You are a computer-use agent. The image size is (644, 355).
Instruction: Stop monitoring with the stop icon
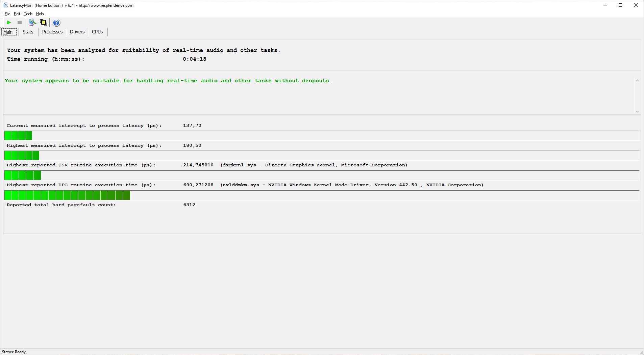(x=20, y=23)
